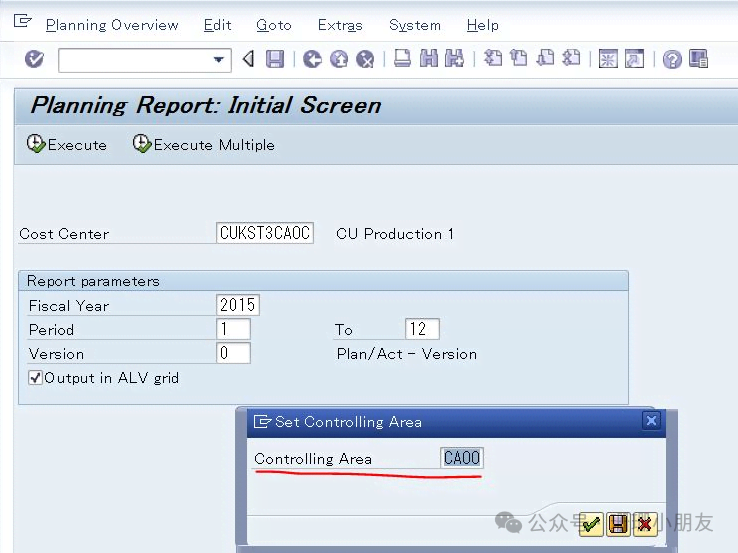Viewport: 738px width, 553px height.
Task: Open Help with the question mark icon
Action: [x=672, y=60]
